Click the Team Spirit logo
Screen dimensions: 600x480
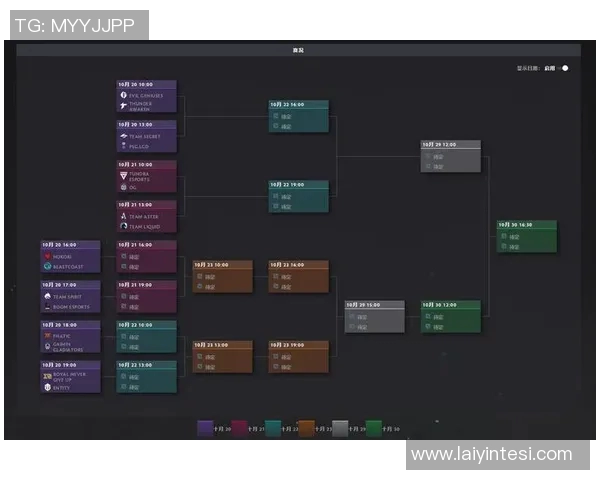[x=47, y=296]
